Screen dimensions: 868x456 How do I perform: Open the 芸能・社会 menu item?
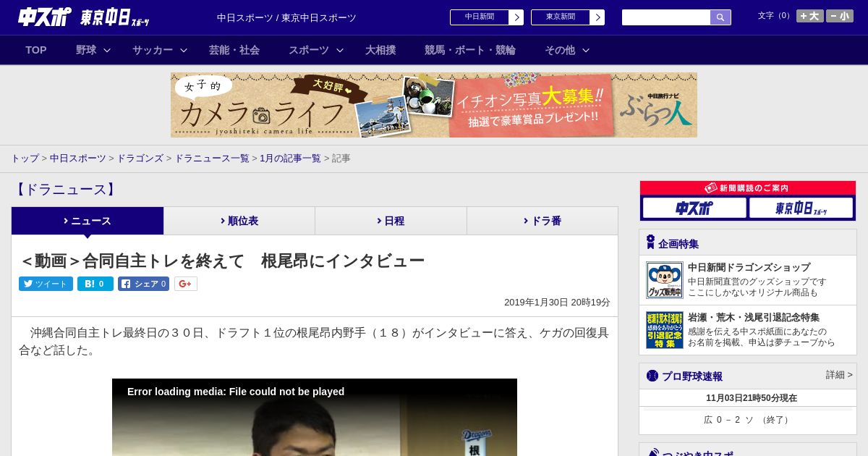point(234,50)
